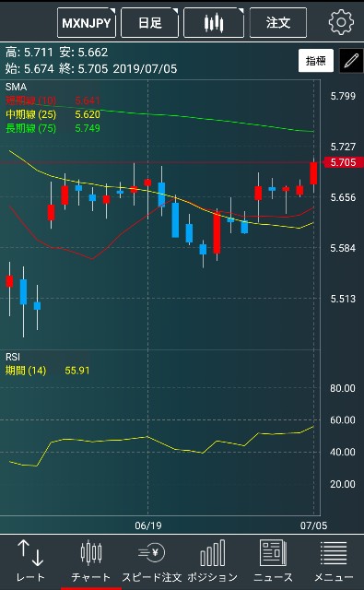The width and height of the screenshot is (364, 590).
Task: Select the 短期線 (10) SMA legend entry
Action: pyautogui.click(x=53, y=100)
